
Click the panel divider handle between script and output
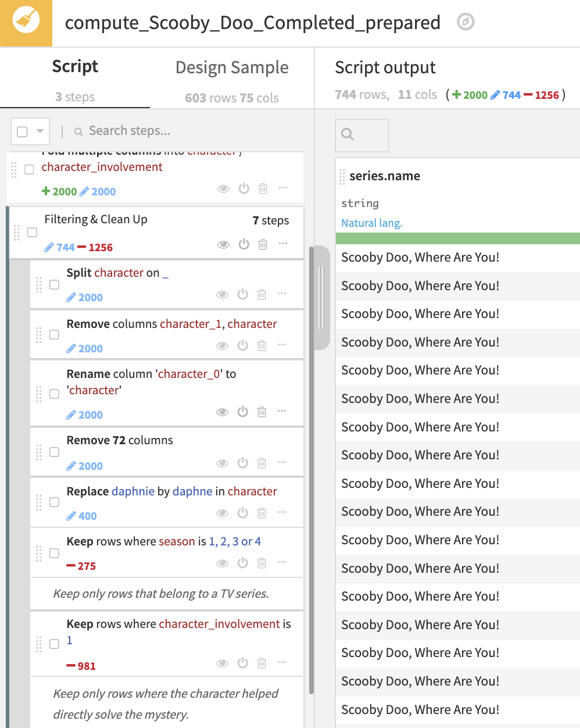coord(321,297)
